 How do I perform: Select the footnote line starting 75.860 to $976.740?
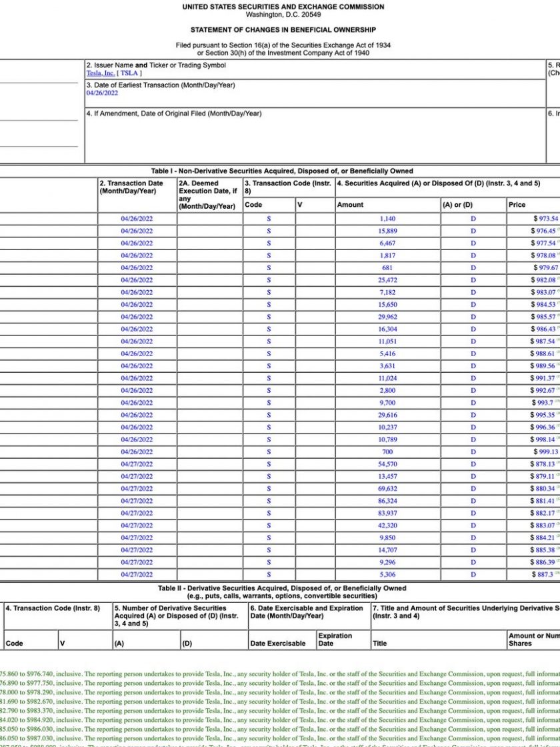[280, 674]
